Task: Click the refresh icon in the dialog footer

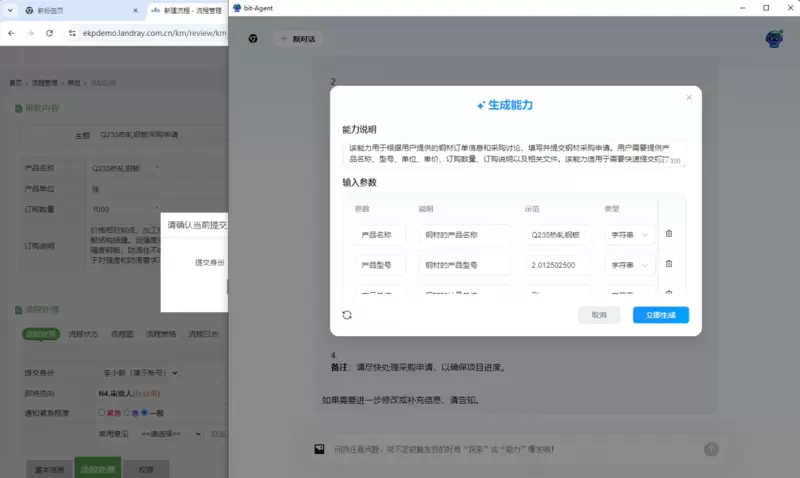Action: coord(347,315)
